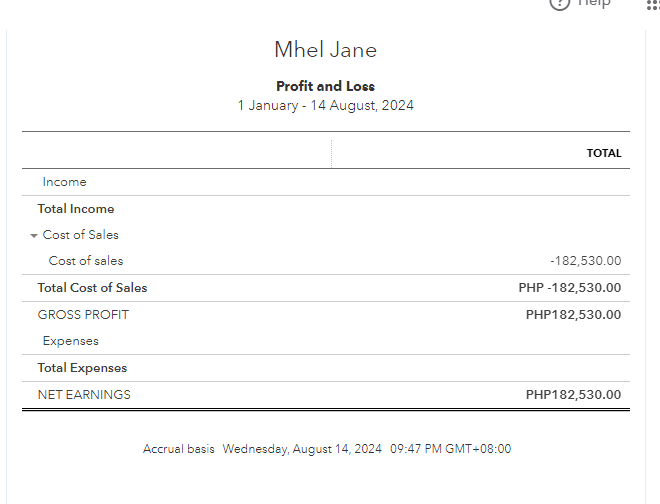Viewport: 660px width, 504px height.
Task: Select the Expenses row label
Action: (70, 341)
